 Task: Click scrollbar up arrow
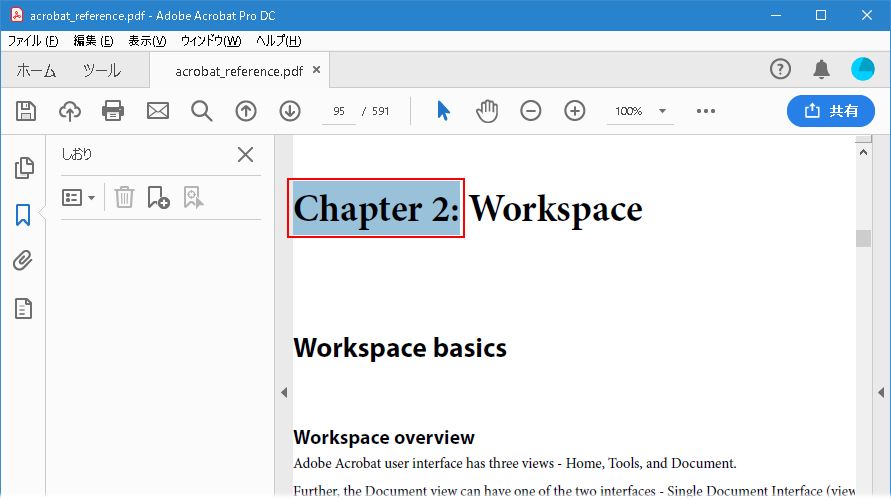pyautogui.click(x=863, y=152)
